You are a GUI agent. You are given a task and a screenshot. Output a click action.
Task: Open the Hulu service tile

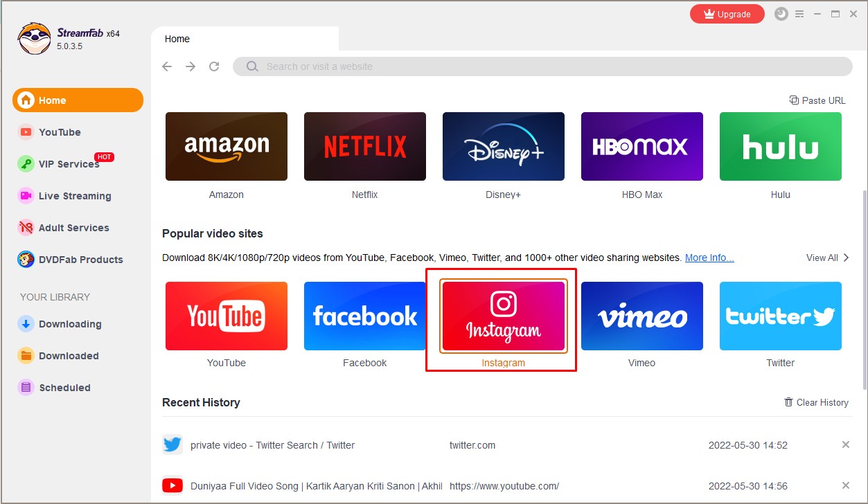(x=781, y=147)
